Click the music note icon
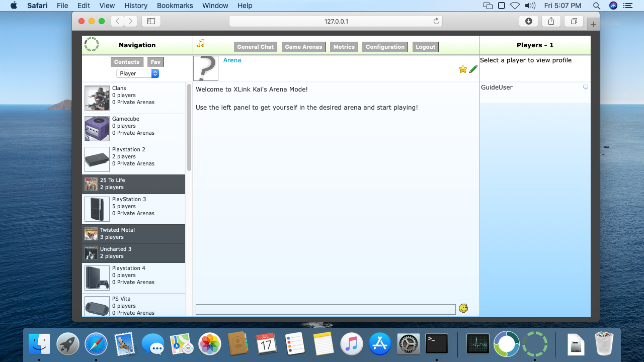Image resolution: width=644 pixels, height=362 pixels. (x=201, y=44)
